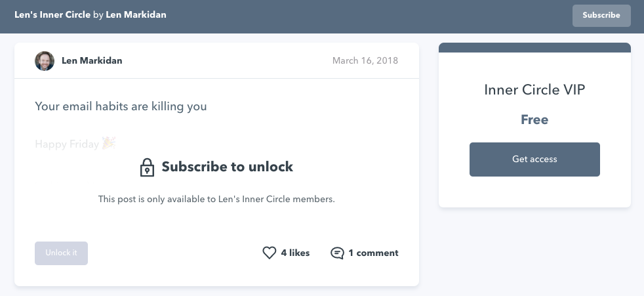Select the Inner Circle VIP plan title
The height and width of the screenshot is (296, 644).
pos(534,90)
